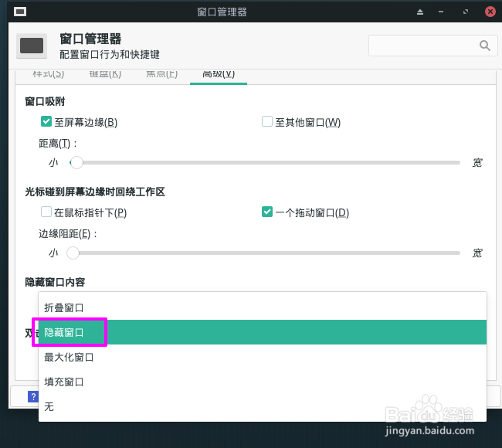This screenshot has width=502, height=448.
Task: Choose 最大化窗口 from the dropdown list
Action: point(263,357)
